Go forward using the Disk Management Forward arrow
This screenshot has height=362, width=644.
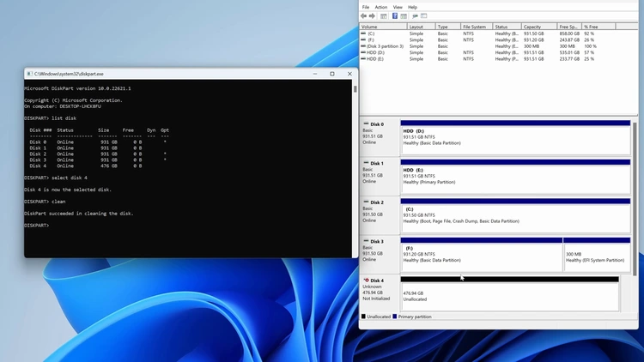click(x=372, y=16)
